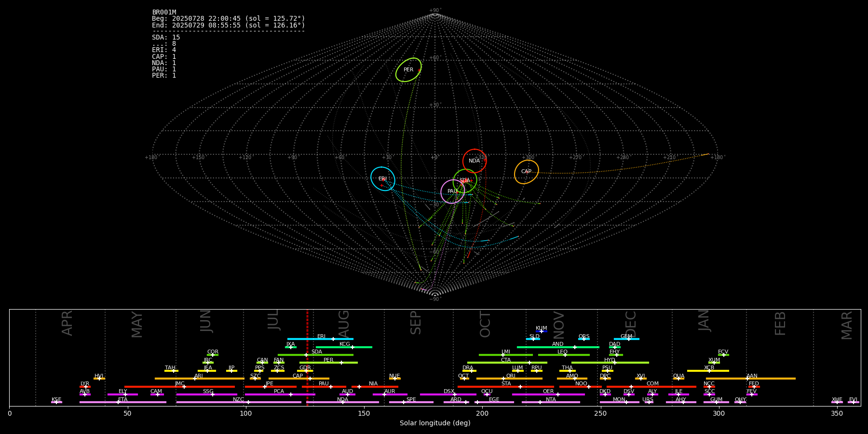This screenshot has height=434, width=868.
Task: Select the red NOO timeline bar
Action: 581,387
